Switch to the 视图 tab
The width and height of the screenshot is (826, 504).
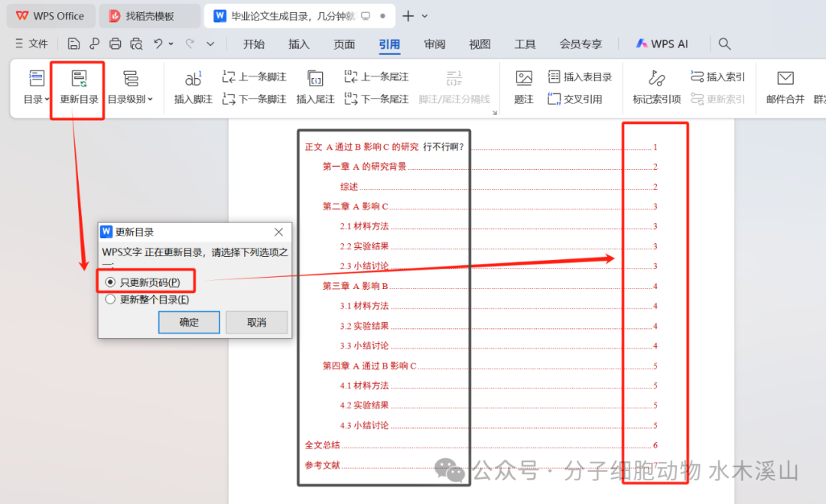tap(480, 44)
